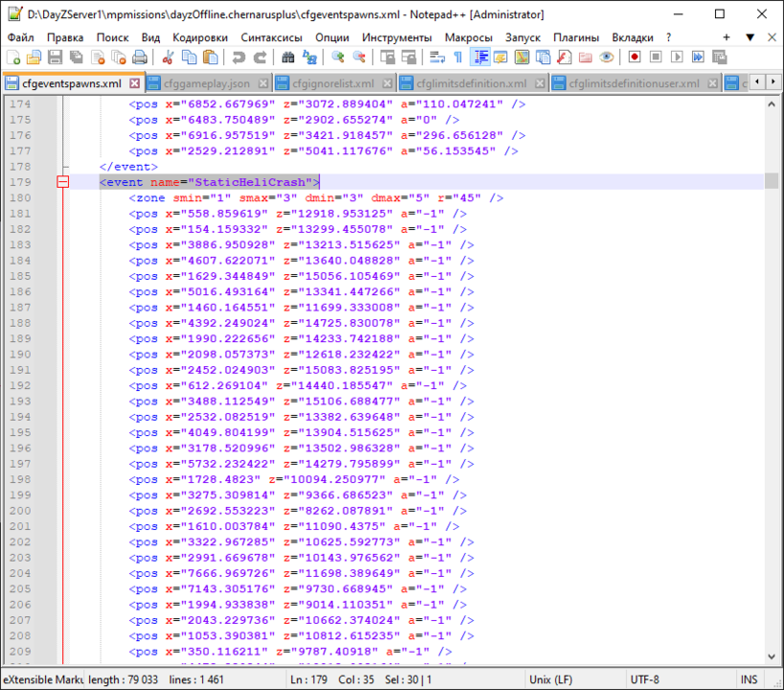
Task: Open the Правка menu
Action: click(x=65, y=37)
